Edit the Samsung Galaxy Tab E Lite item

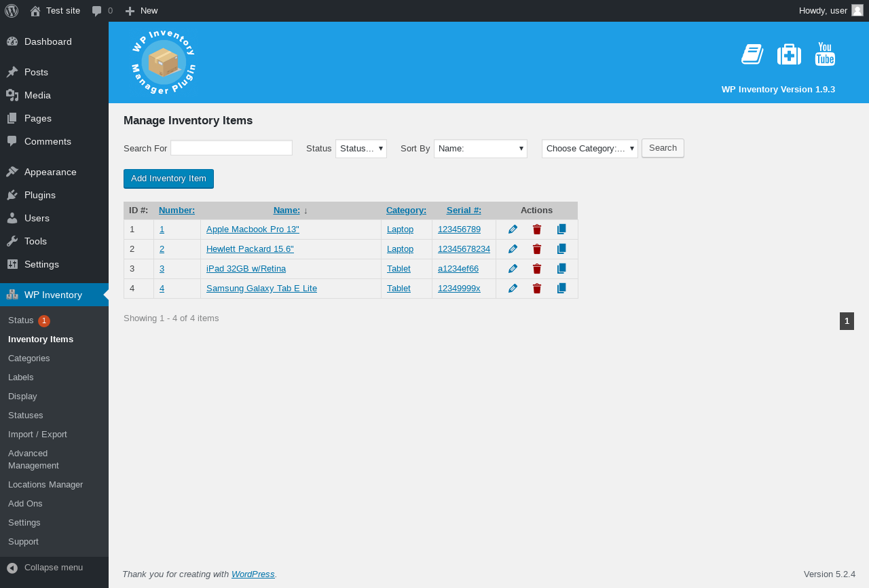513,289
